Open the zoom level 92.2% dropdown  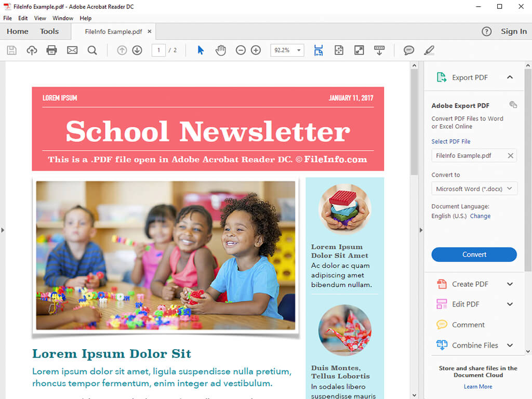[299, 50]
